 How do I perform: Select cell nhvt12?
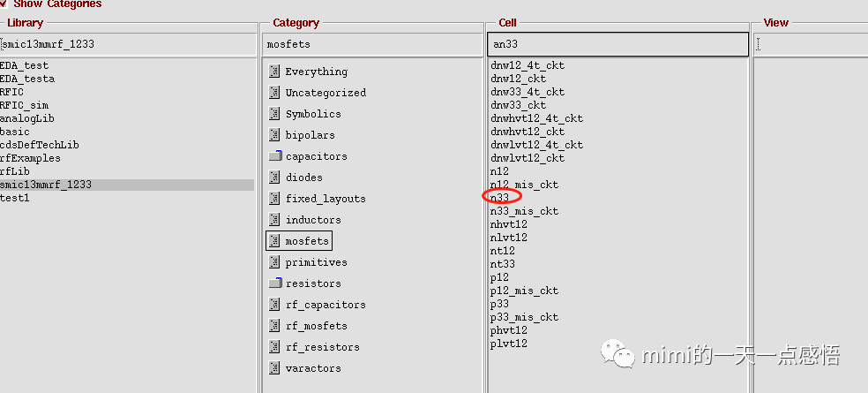coord(509,224)
